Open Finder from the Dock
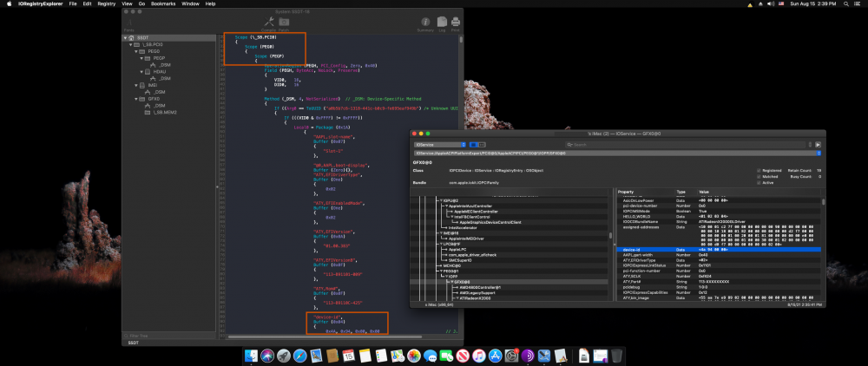The image size is (868, 366). coord(252,356)
